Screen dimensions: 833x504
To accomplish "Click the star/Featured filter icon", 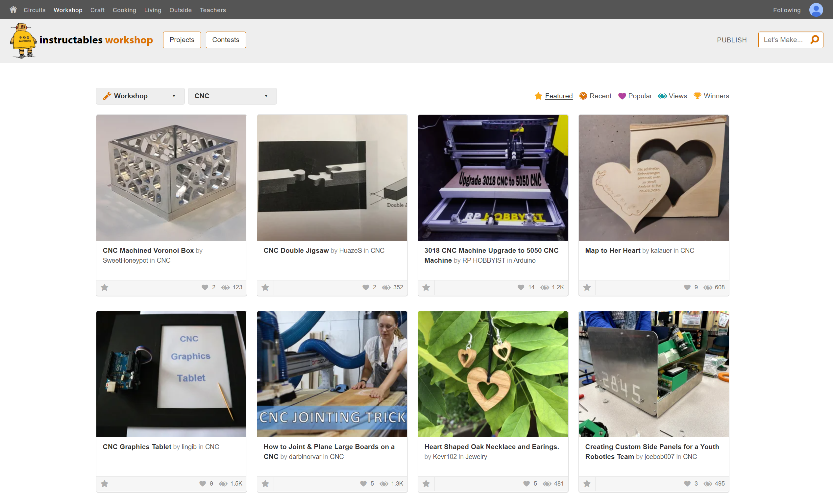I will coord(538,95).
